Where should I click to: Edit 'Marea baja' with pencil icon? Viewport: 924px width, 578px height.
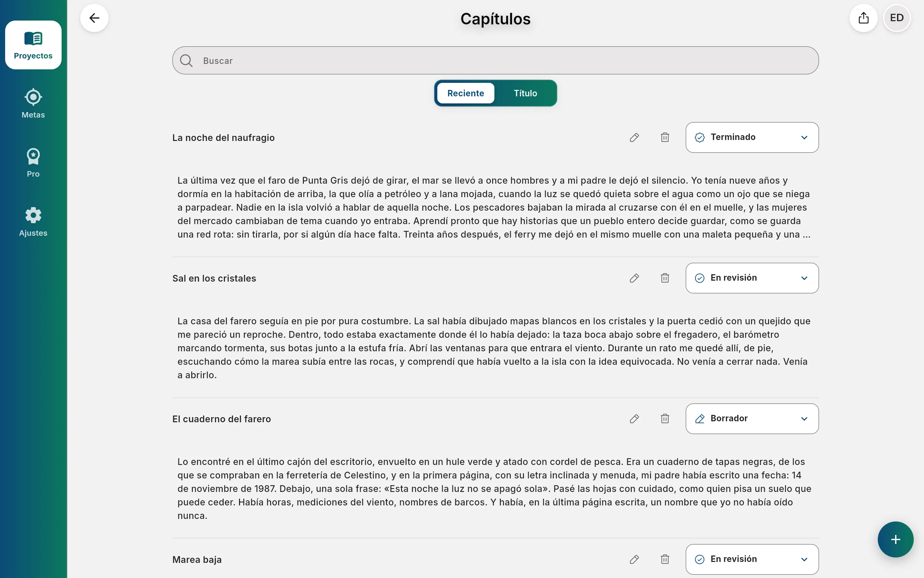tap(635, 560)
